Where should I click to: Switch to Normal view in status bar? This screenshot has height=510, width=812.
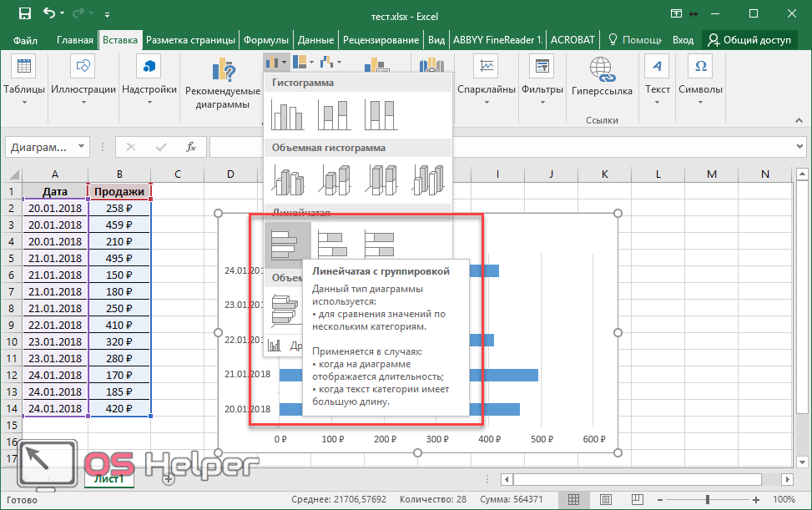click(x=573, y=499)
